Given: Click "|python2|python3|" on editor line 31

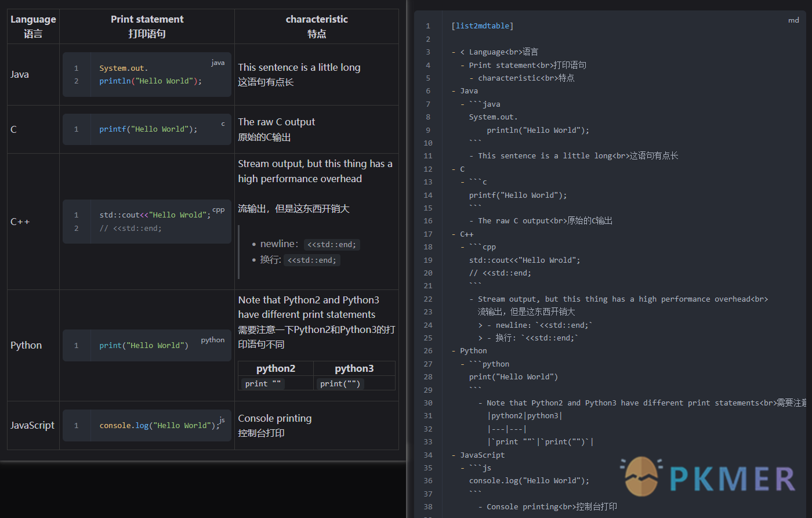Looking at the screenshot, I should [x=525, y=416].
